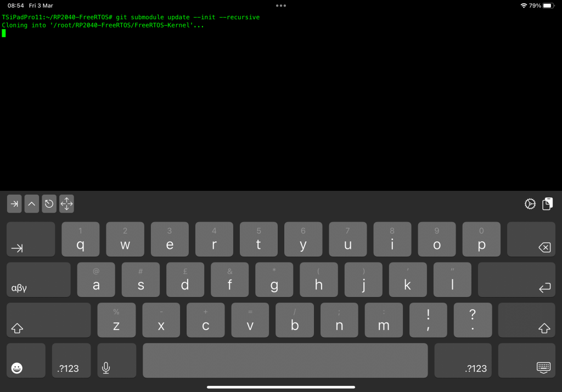Open terminal settings gear icon
The height and width of the screenshot is (392, 562).
[530, 204]
